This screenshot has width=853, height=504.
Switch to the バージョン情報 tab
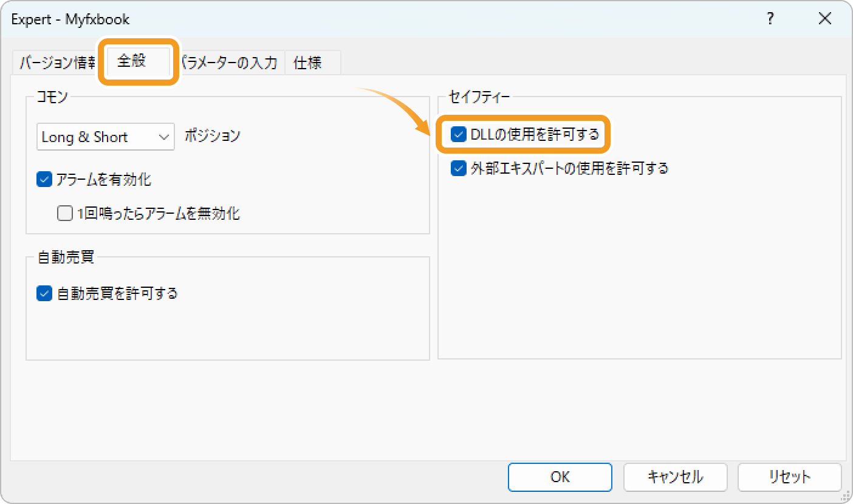tap(57, 62)
